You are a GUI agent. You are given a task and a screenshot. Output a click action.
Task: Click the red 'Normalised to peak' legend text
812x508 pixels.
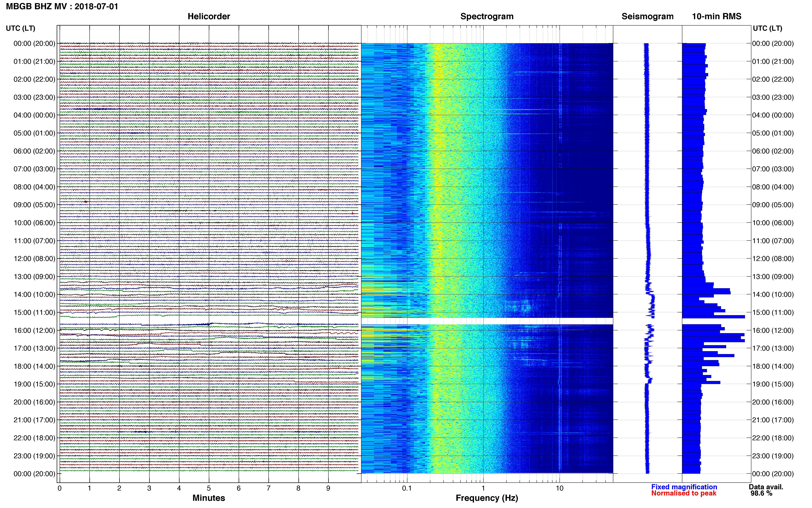coord(684,493)
